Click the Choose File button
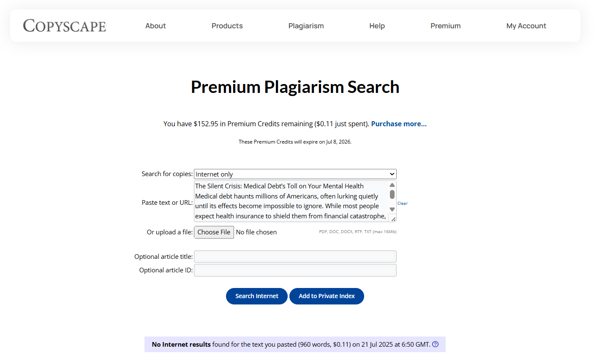599x364 pixels. click(214, 232)
